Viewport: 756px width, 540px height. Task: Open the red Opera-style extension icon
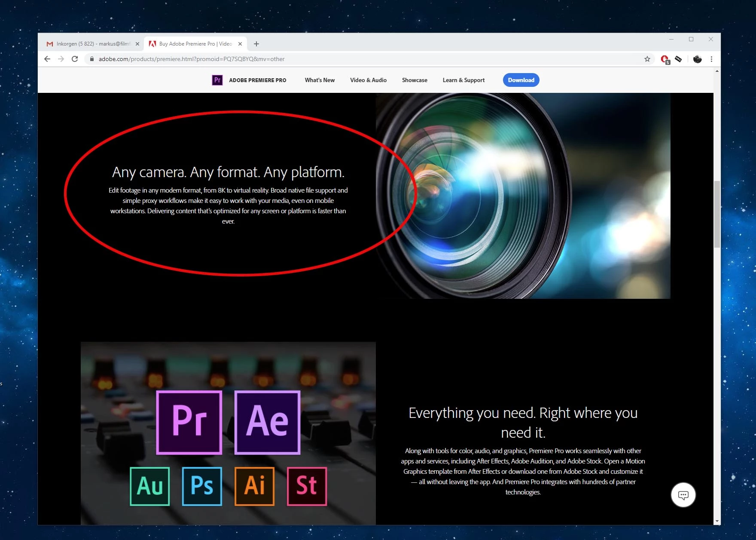[665, 59]
